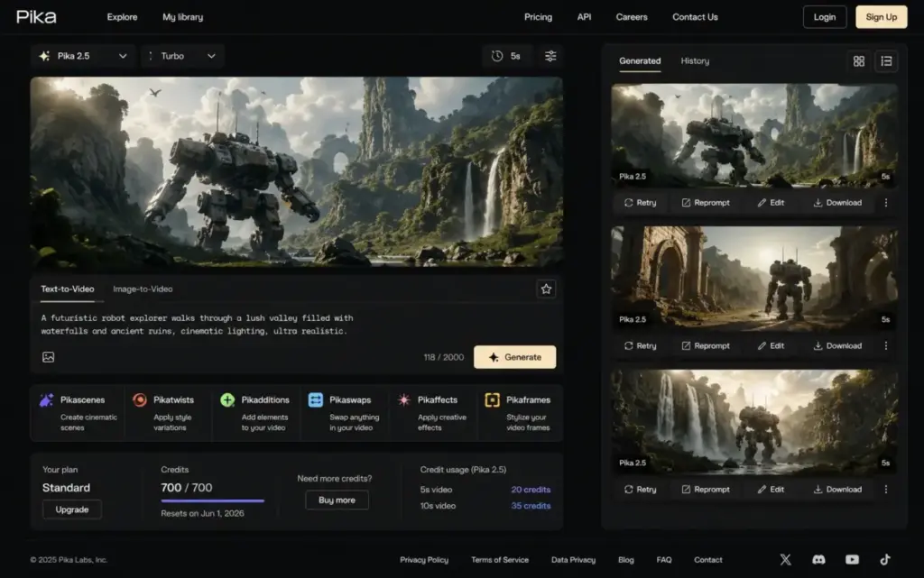
Task: Open the generation settings sliders icon
Action: 550,56
